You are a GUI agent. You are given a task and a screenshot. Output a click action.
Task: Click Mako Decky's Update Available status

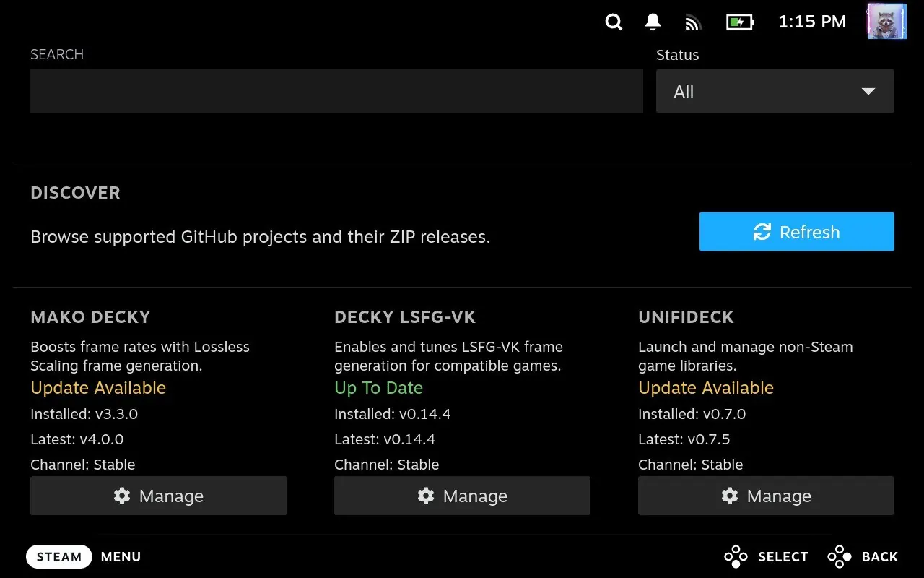(98, 388)
